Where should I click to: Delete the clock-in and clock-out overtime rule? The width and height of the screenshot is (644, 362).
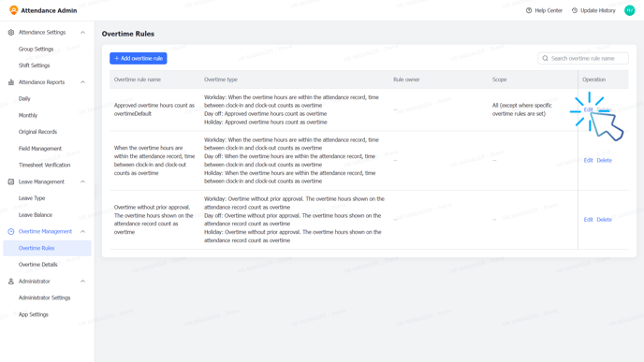tap(604, 161)
